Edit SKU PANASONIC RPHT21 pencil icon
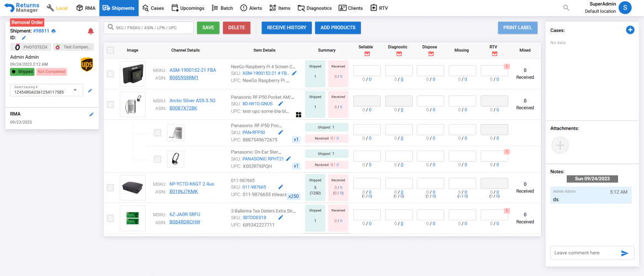This screenshot has width=644, height=276. click(288, 158)
